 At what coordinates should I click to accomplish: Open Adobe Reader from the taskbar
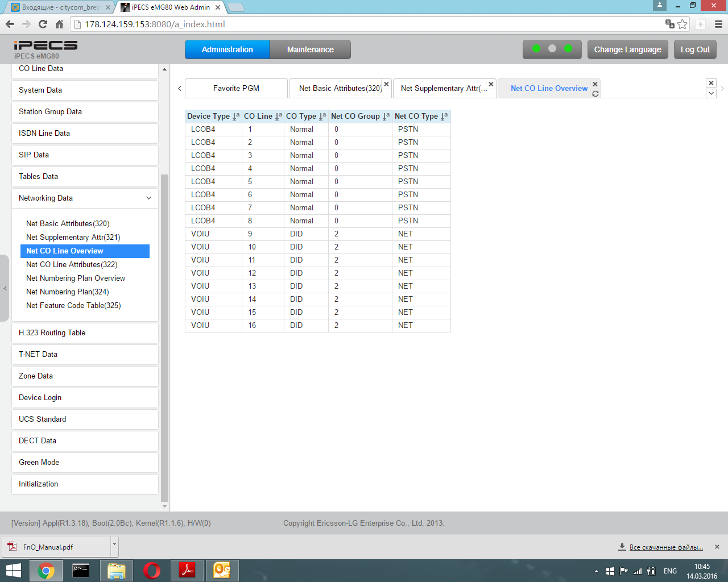[x=187, y=570]
